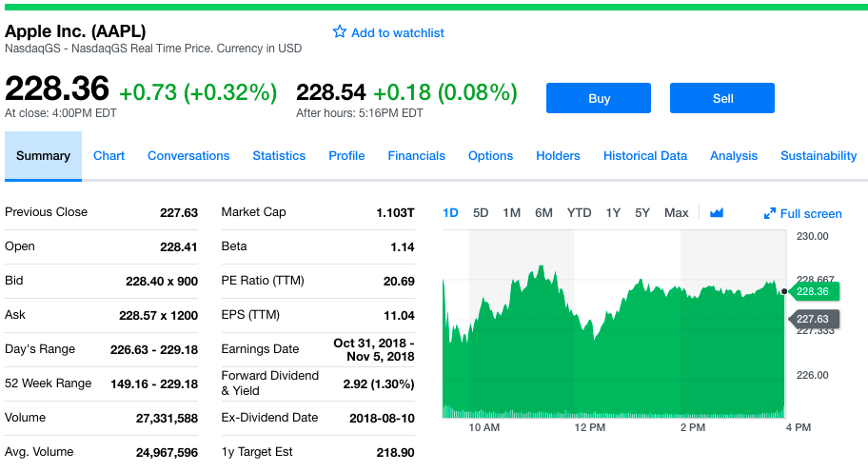Click the 10 AM chart axis label
Viewport: 868px width, 472px height.
pyautogui.click(x=483, y=427)
